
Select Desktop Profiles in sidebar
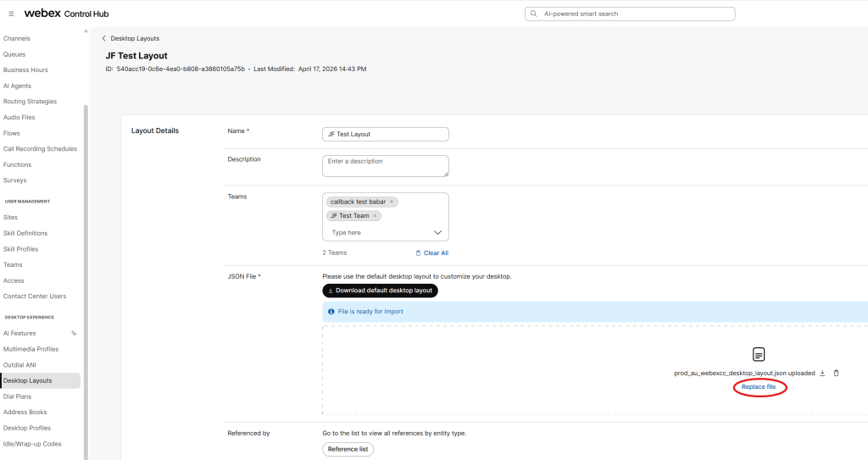point(27,428)
